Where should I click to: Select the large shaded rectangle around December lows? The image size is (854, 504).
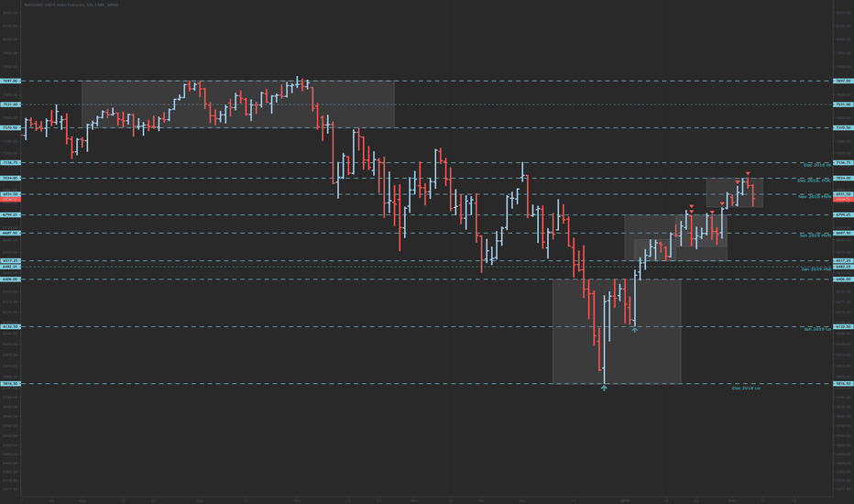617,332
